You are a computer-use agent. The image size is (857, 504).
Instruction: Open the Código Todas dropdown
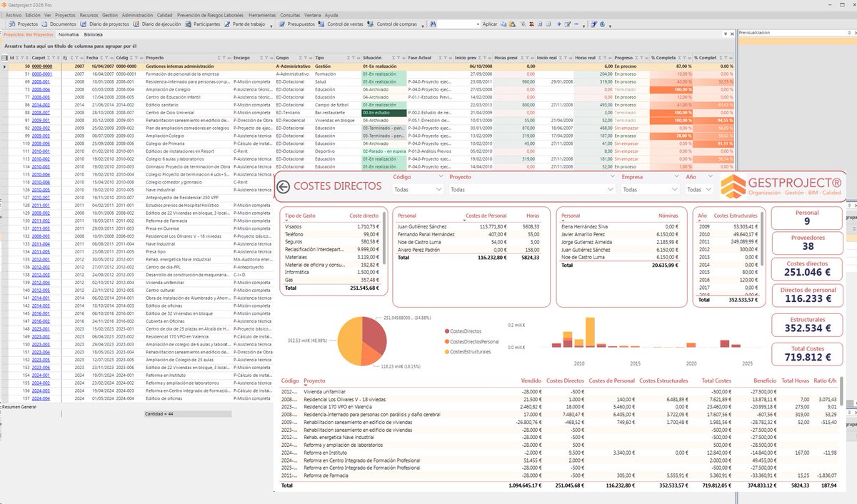click(x=418, y=190)
